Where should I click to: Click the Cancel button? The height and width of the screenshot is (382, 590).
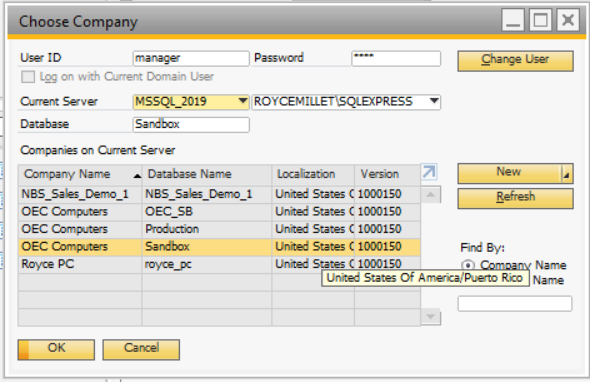141,349
